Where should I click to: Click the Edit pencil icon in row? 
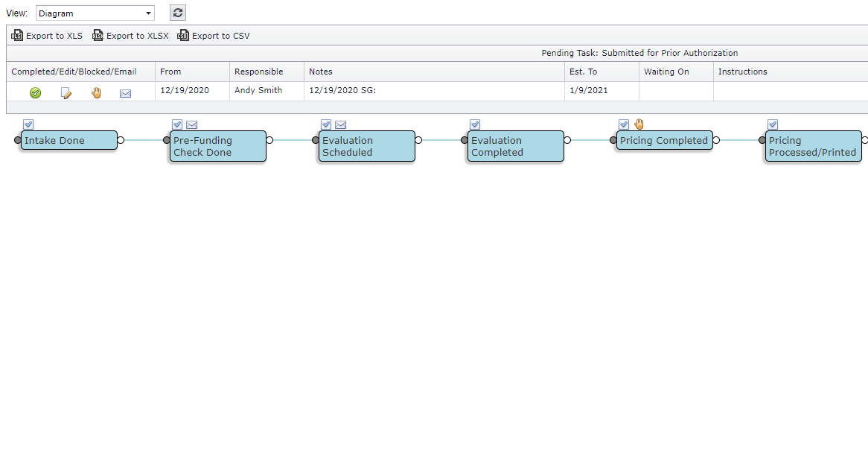click(66, 92)
